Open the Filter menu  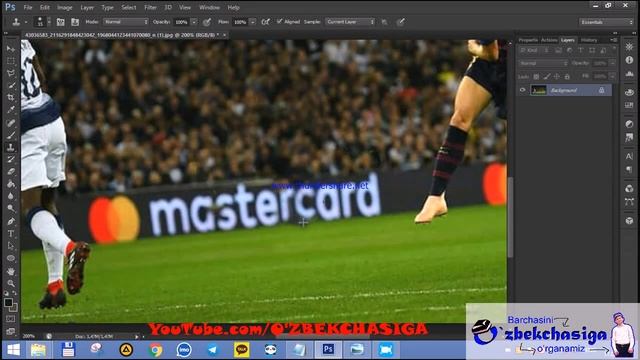click(x=150, y=7)
